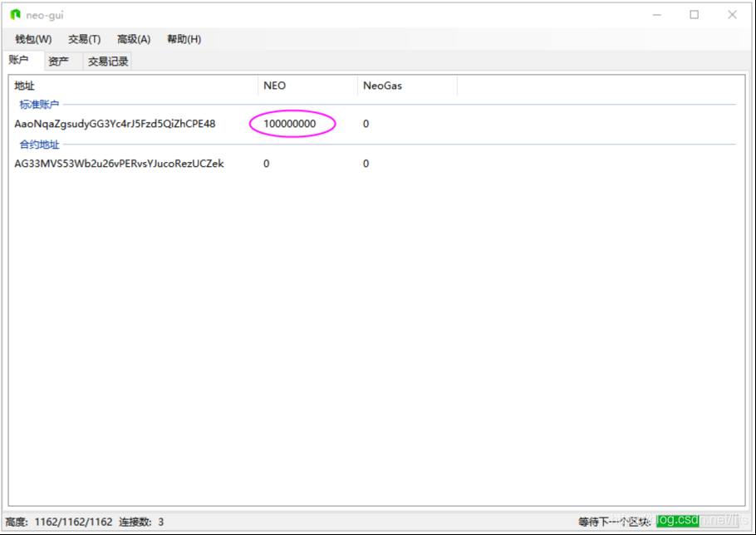Open the 交易(T) transaction menu
756x535 pixels.
point(85,39)
